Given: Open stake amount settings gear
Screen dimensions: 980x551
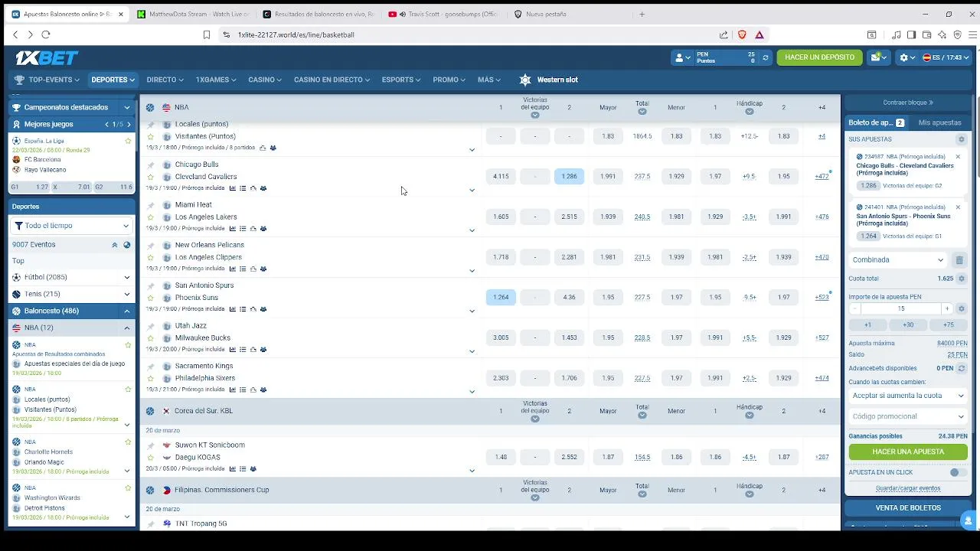Looking at the screenshot, I should [x=962, y=309].
